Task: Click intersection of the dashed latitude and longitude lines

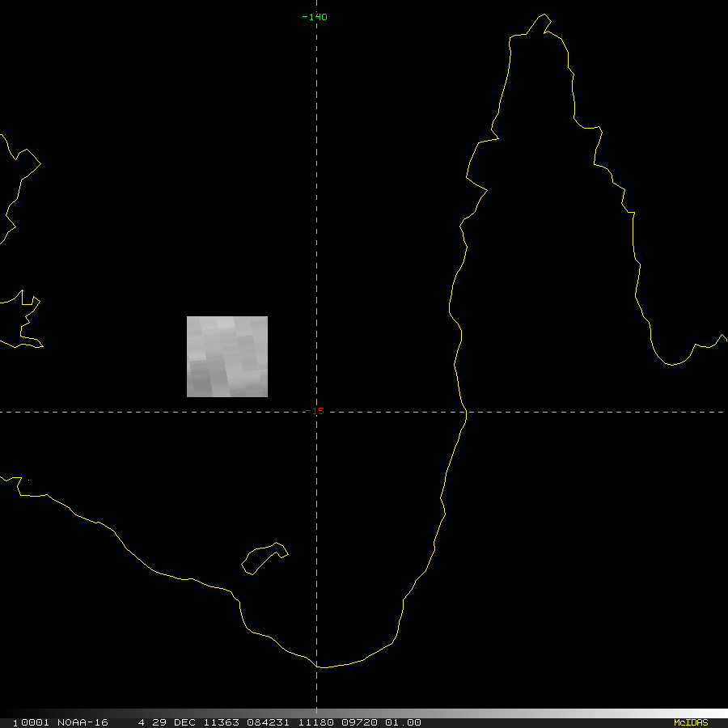Action: click(x=316, y=412)
